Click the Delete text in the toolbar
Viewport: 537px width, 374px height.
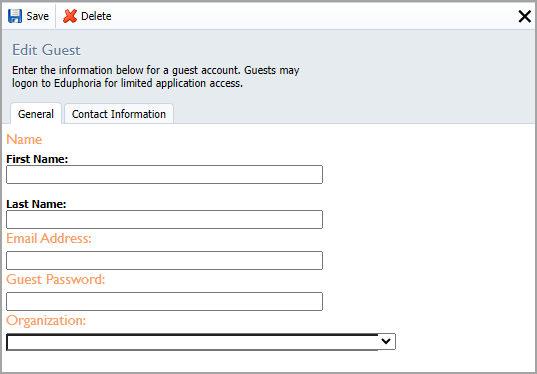96,16
